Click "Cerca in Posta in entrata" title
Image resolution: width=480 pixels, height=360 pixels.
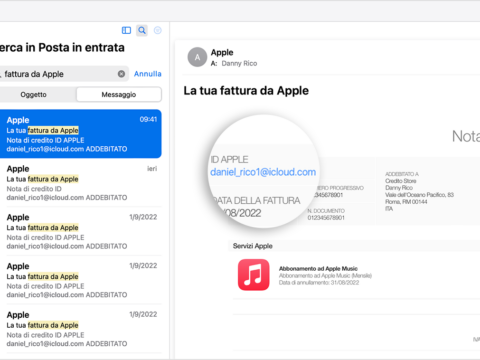62,48
